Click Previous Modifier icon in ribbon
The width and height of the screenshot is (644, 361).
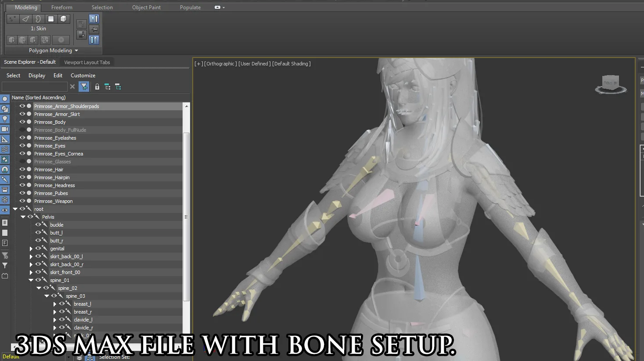coord(81,24)
